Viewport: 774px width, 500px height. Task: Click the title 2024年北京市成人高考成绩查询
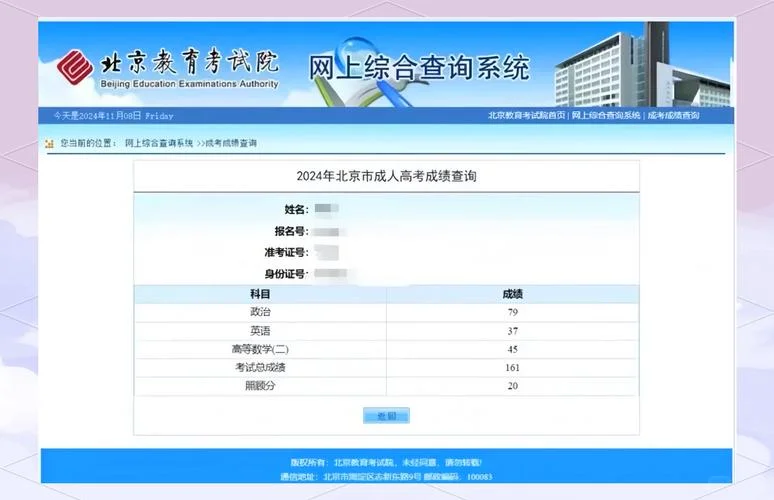[387, 176]
